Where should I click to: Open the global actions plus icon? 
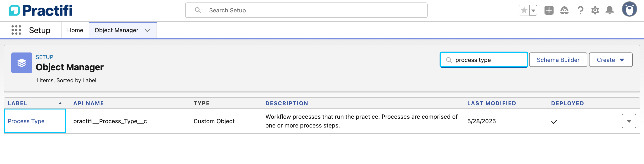tap(549, 10)
